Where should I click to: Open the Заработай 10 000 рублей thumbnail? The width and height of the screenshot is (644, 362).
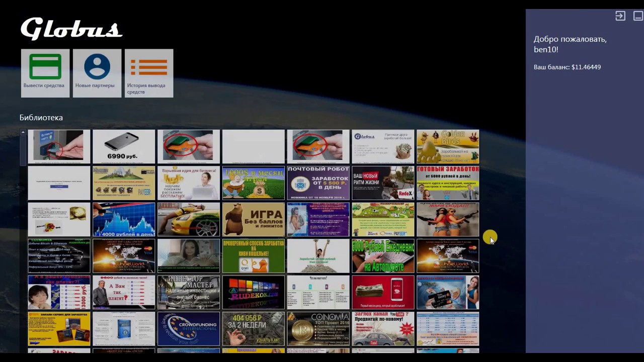pos(318,256)
